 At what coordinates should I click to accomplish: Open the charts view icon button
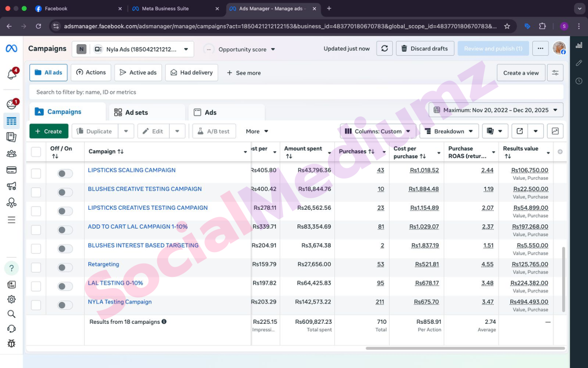point(555,131)
